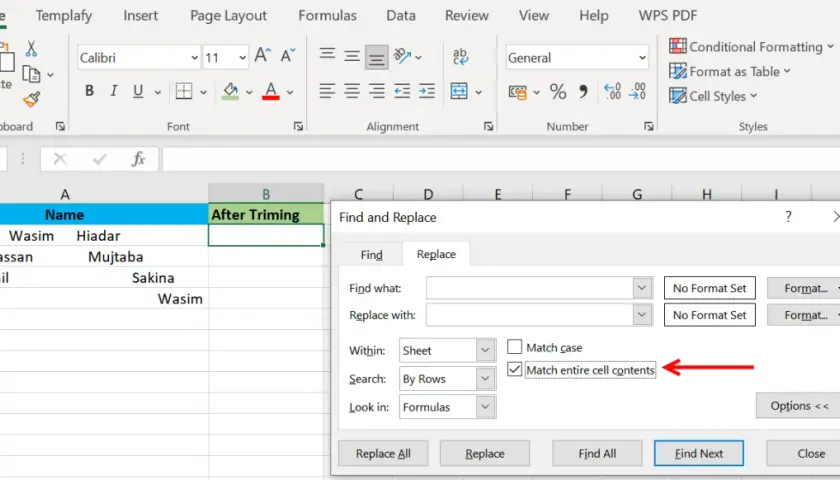Decrease indent
The width and height of the screenshot is (840, 480).
[x=402, y=91]
